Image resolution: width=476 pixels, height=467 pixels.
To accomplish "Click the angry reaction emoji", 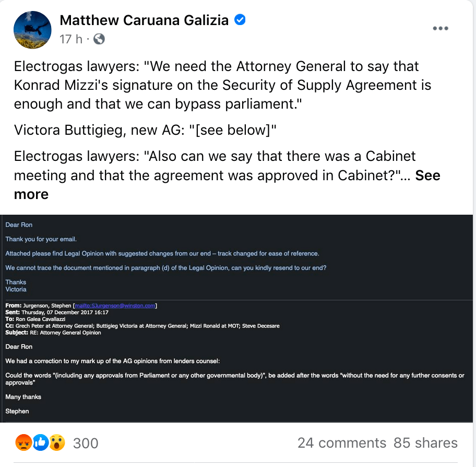I will coord(23,442).
